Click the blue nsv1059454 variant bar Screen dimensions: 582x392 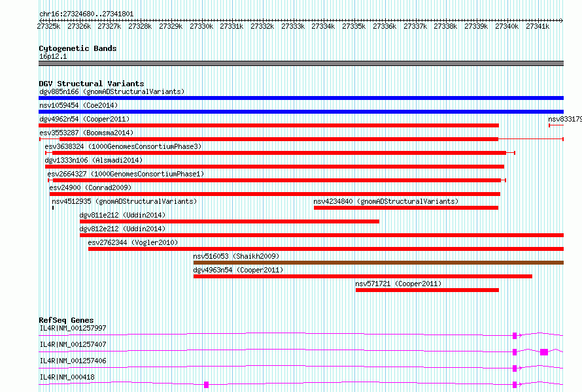pos(301,112)
